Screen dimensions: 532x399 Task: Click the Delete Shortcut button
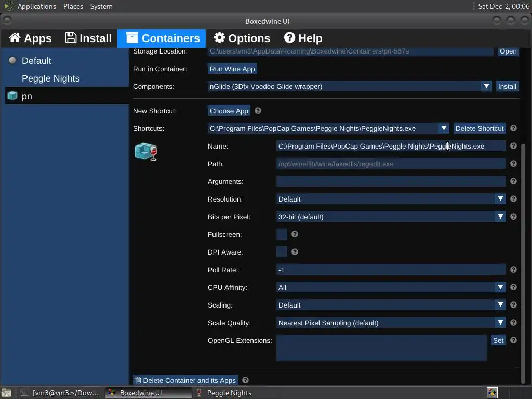[480, 129]
